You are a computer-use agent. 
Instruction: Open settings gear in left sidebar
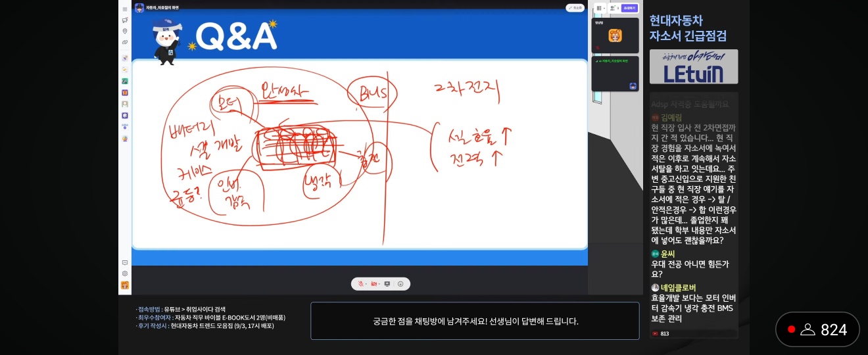125,273
